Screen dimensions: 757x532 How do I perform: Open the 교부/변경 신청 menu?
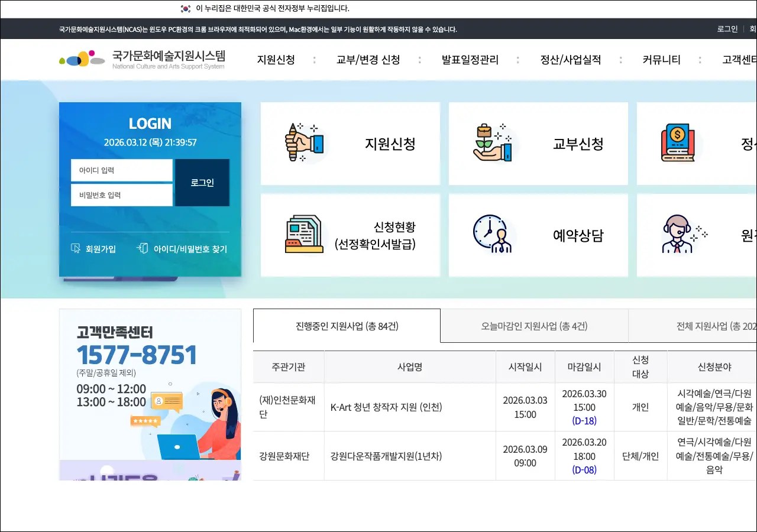368,60
